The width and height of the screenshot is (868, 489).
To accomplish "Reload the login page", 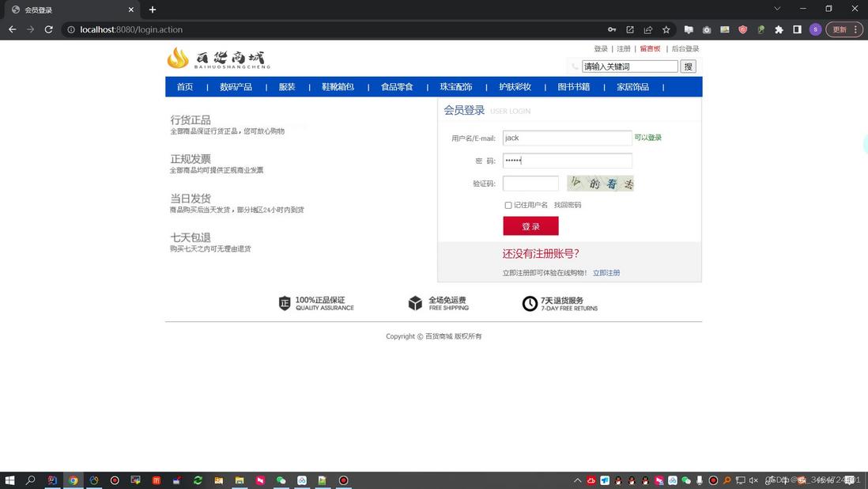I will (x=49, y=29).
